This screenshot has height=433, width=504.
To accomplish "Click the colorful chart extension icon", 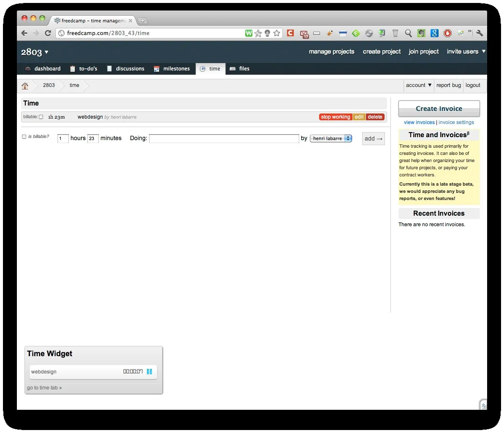I will pos(461,33).
